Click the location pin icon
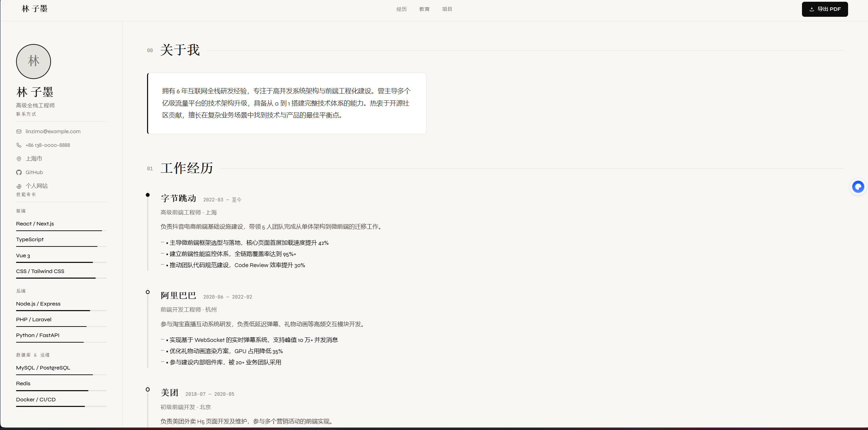This screenshot has height=430, width=868. [x=19, y=159]
